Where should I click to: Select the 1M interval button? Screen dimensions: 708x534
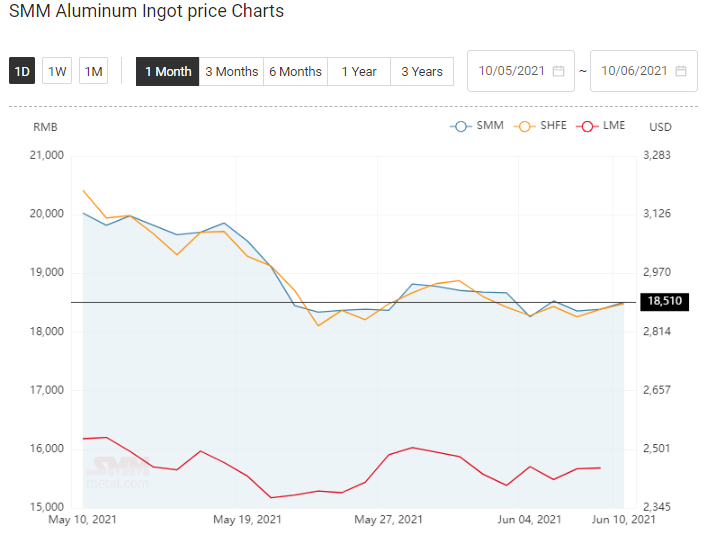pos(93,71)
